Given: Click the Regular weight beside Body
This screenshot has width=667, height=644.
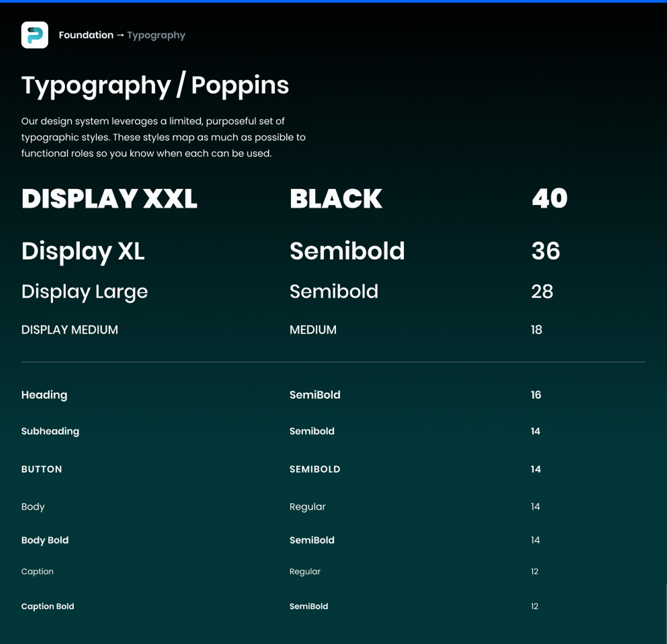Looking at the screenshot, I should click(x=307, y=506).
